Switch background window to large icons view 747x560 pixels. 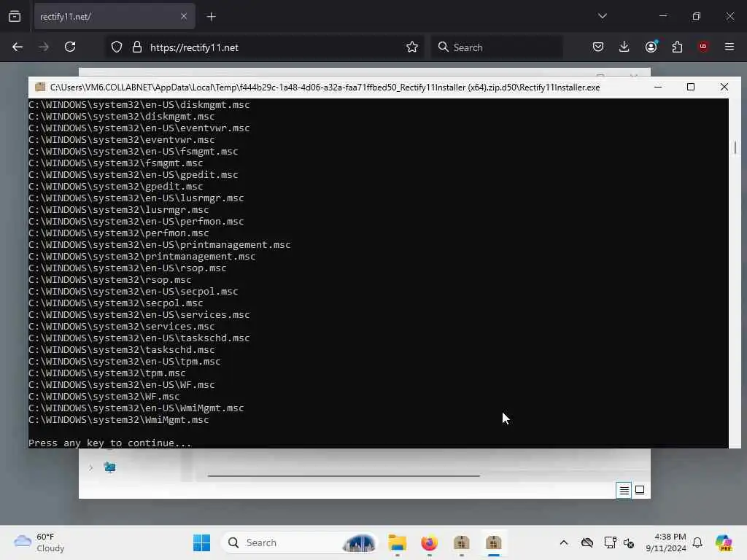640,490
